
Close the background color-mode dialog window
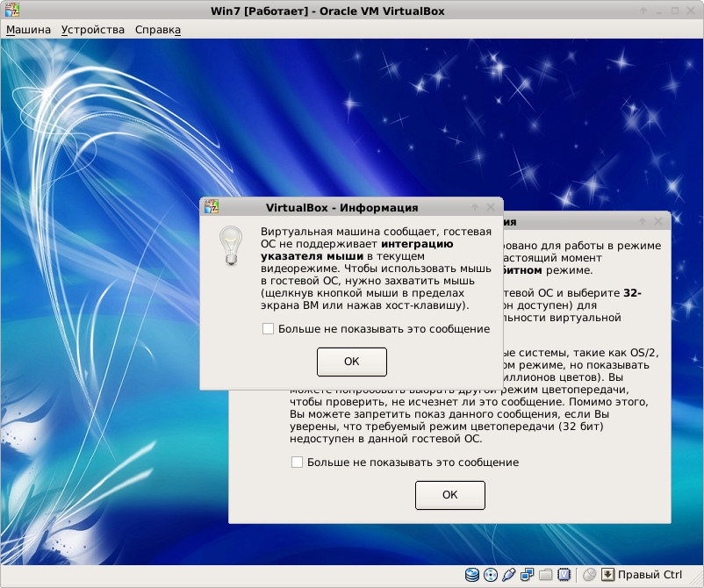658,221
